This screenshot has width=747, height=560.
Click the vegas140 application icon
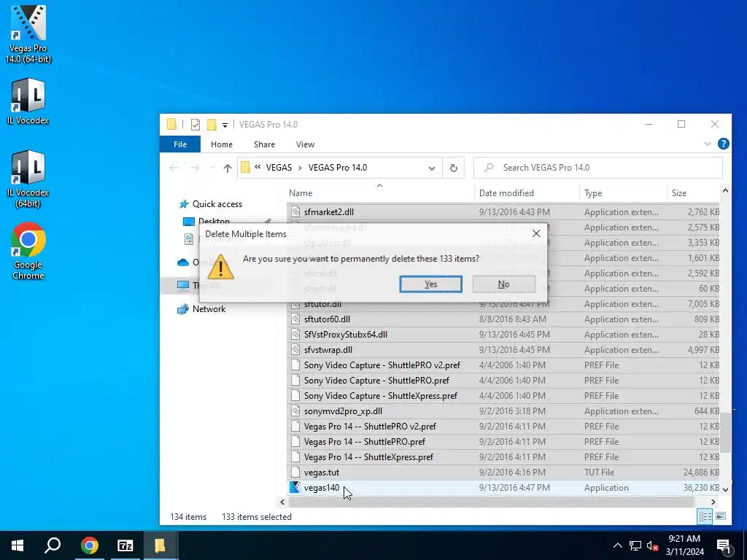(295, 487)
